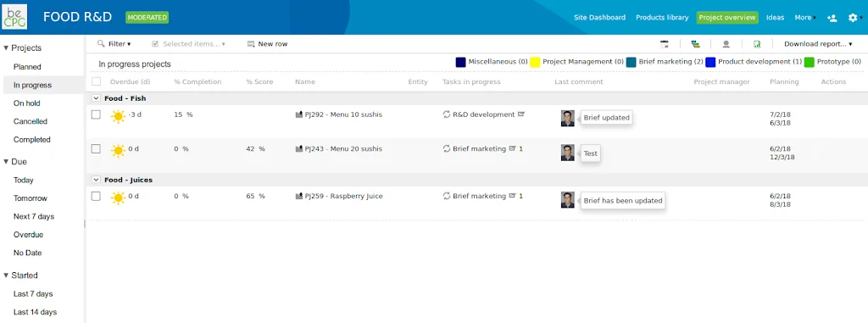
Task: Click the project icon beside PJ292
Action: [x=299, y=114]
